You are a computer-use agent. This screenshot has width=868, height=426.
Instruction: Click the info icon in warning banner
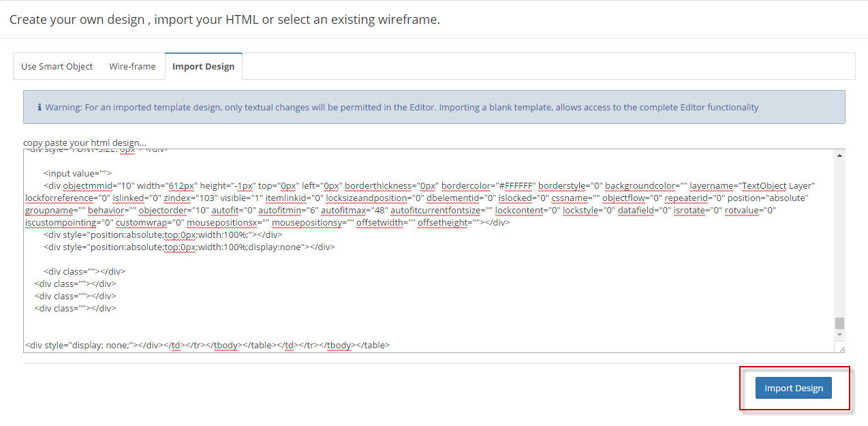40,108
